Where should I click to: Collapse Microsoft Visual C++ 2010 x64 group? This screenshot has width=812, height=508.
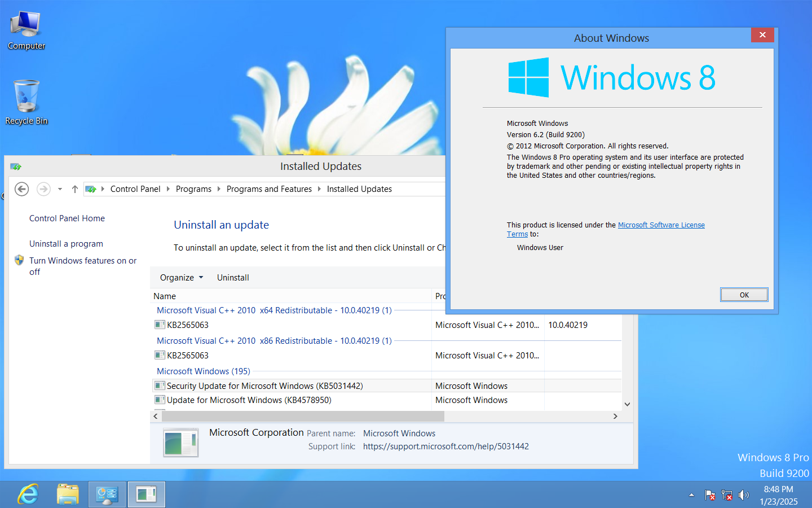[x=274, y=310]
